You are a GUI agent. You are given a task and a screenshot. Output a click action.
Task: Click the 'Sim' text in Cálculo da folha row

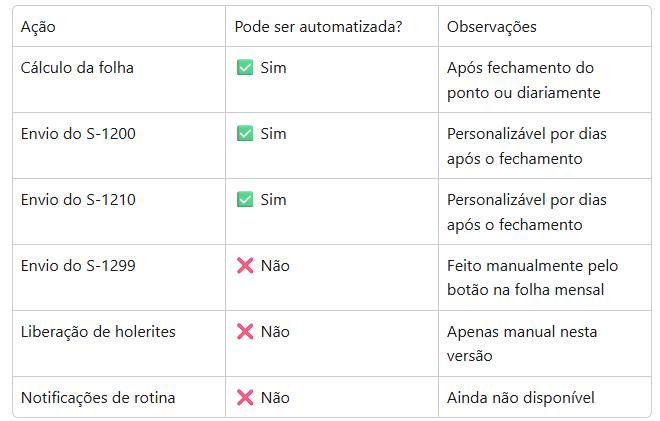tap(273, 68)
